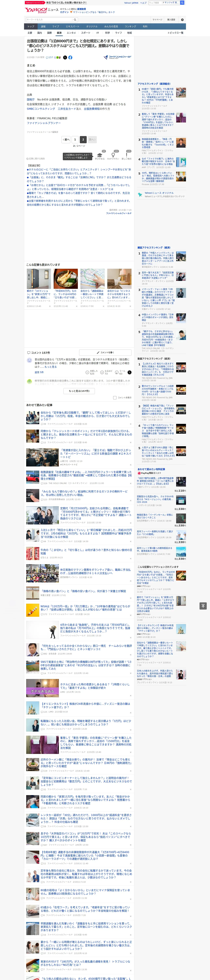Open the 購入履歴 link
The height and width of the screenshot is (980, 210).
171,19
